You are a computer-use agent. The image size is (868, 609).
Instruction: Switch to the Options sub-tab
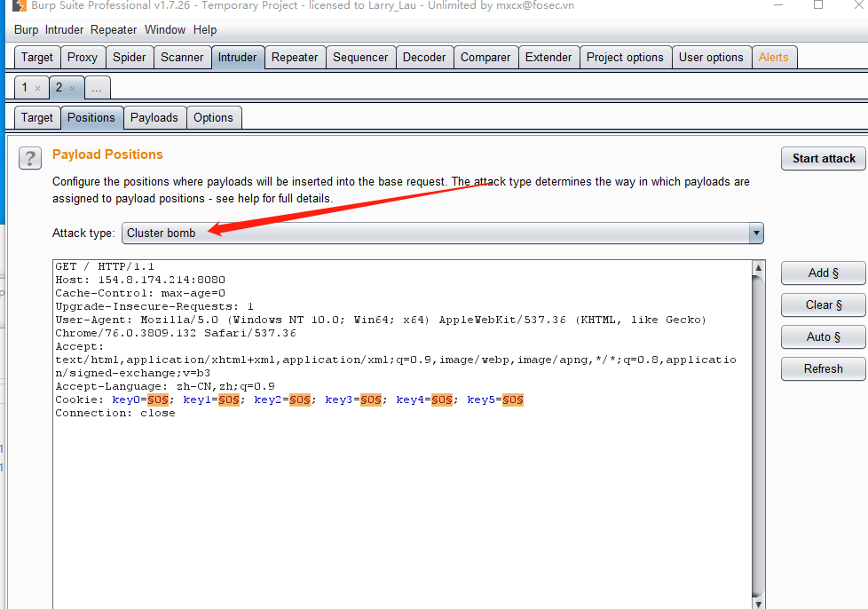coord(213,118)
